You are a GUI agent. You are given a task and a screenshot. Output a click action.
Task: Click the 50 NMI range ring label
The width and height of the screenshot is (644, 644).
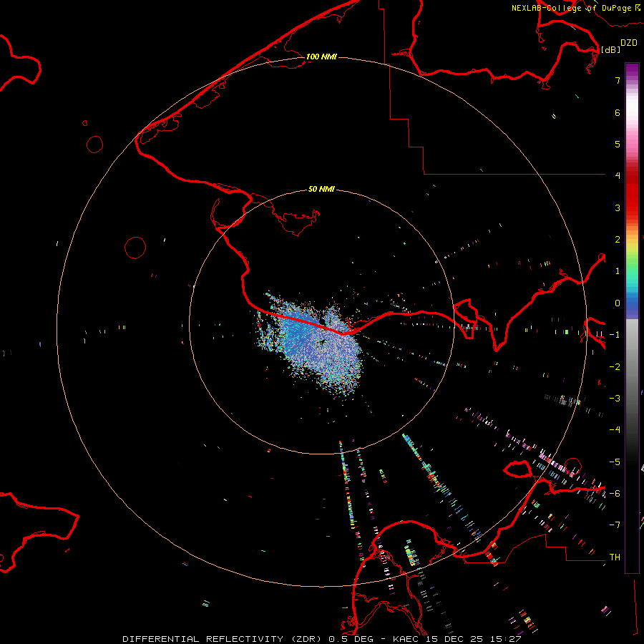coord(321,189)
